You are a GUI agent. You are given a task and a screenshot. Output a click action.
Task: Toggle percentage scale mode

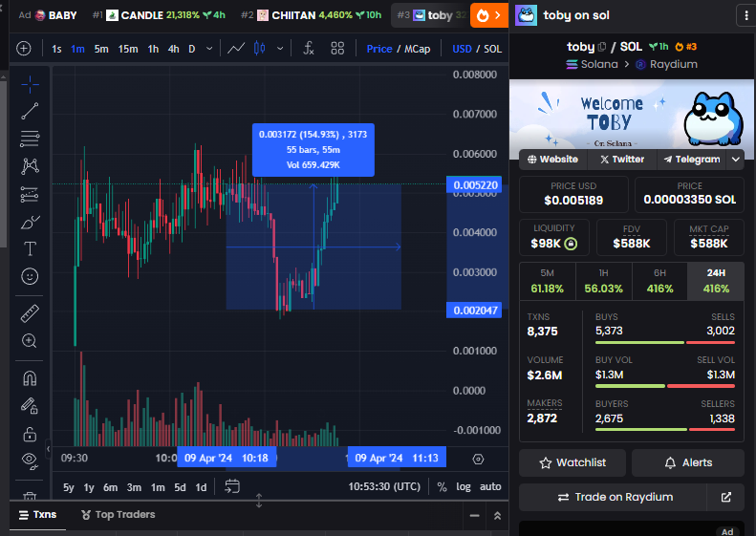pos(442,487)
